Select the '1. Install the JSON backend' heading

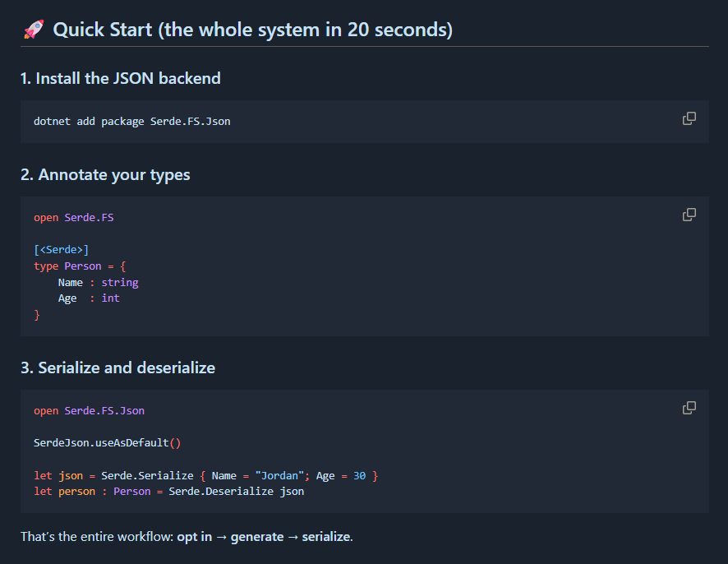point(121,78)
